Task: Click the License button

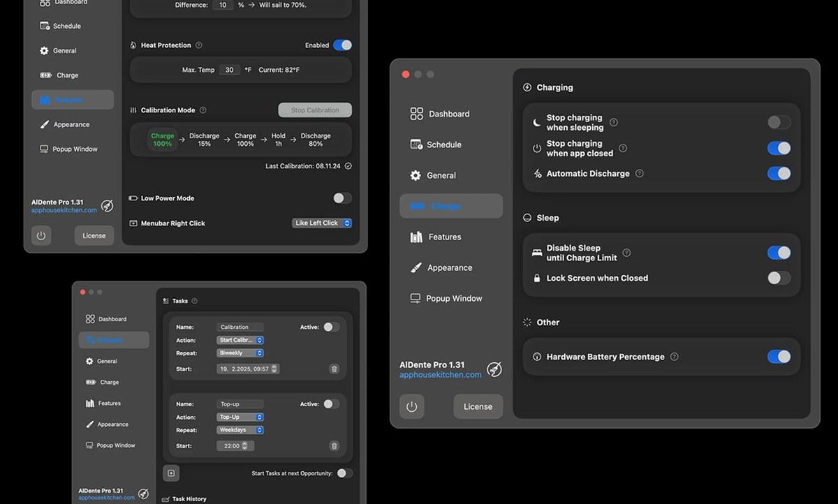Action: pos(478,406)
